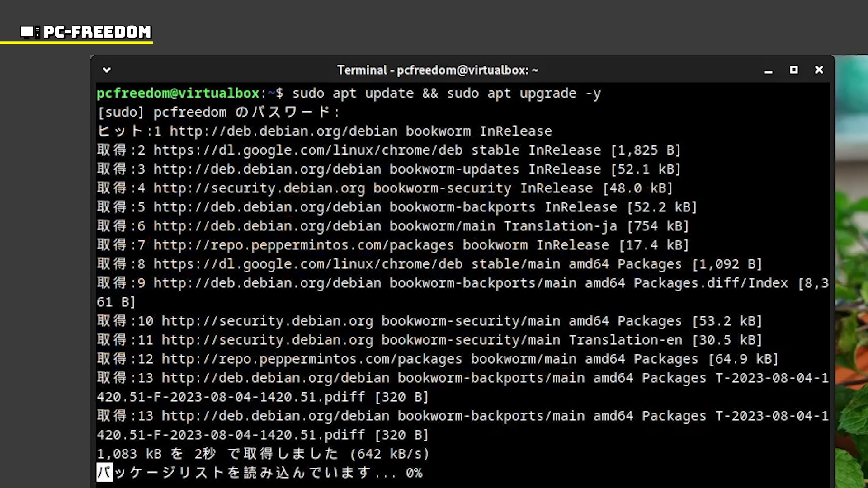868x488 pixels.
Task: Click the green pcfreedom@virtualbox prompt
Action: point(178,94)
